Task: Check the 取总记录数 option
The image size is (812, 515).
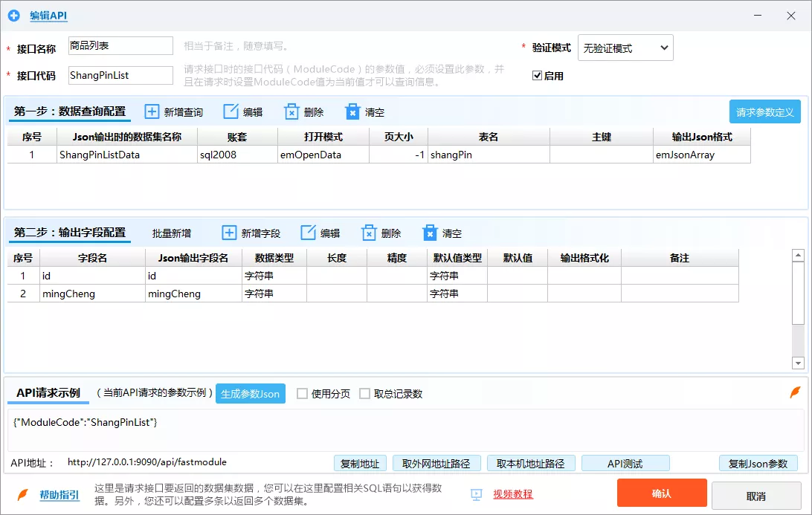Action: pos(364,394)
